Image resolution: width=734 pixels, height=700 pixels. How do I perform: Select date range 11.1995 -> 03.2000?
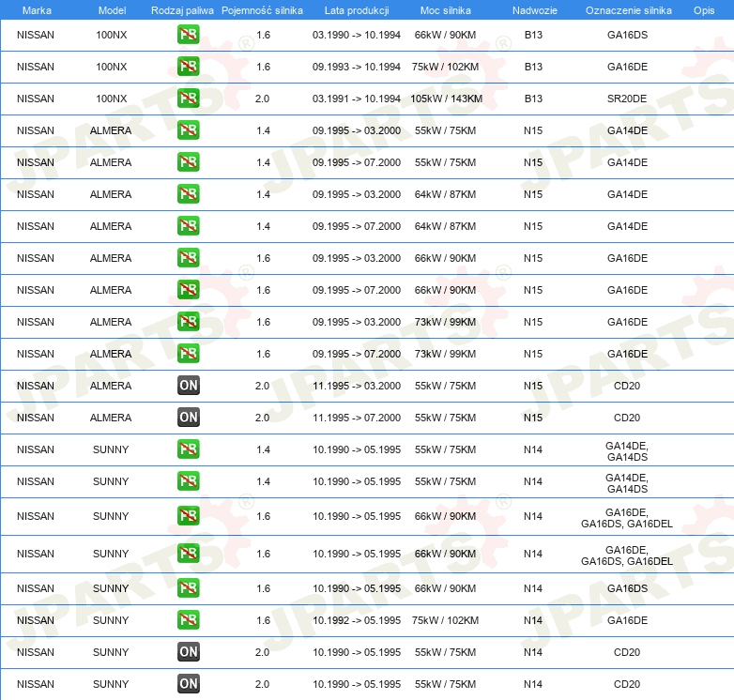pos(357,386)
